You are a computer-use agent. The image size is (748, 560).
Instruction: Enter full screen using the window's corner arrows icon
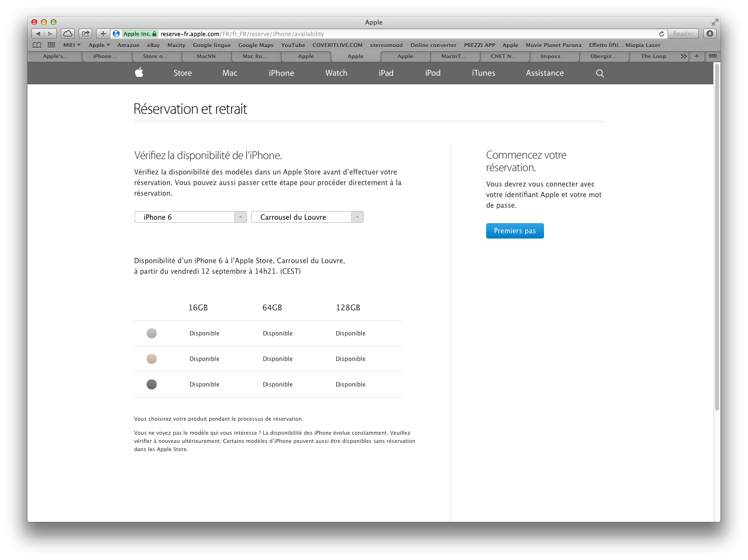coord(714,22)
